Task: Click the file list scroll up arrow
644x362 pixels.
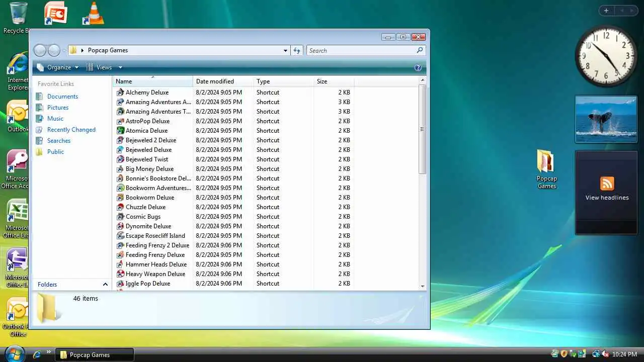Action: (x=423, y=80)
